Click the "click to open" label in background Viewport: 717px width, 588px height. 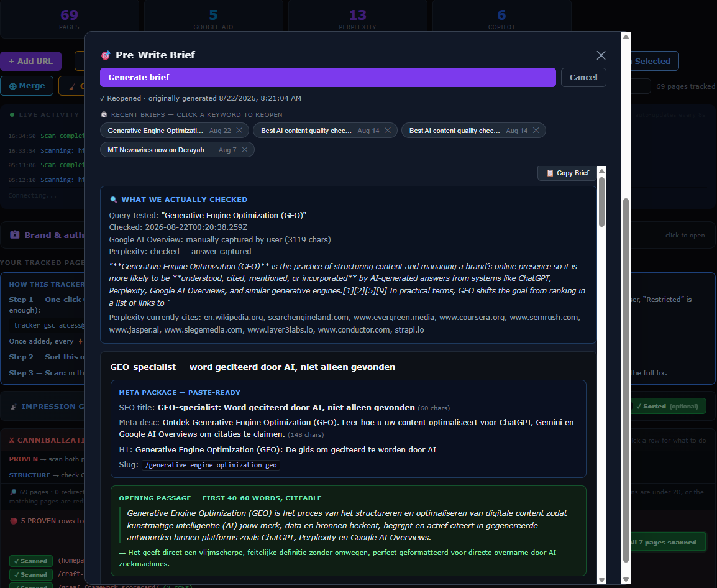(x=685, y=235)
